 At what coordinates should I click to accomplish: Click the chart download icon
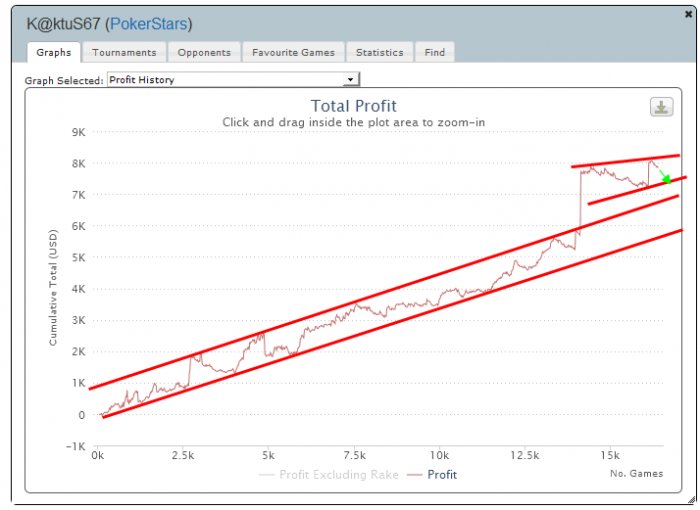(x=661, y=107)
